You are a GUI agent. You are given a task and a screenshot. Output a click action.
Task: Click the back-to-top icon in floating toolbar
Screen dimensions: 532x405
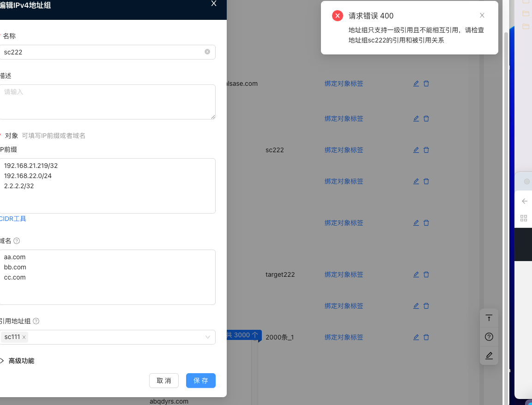[x=489, y=318]
